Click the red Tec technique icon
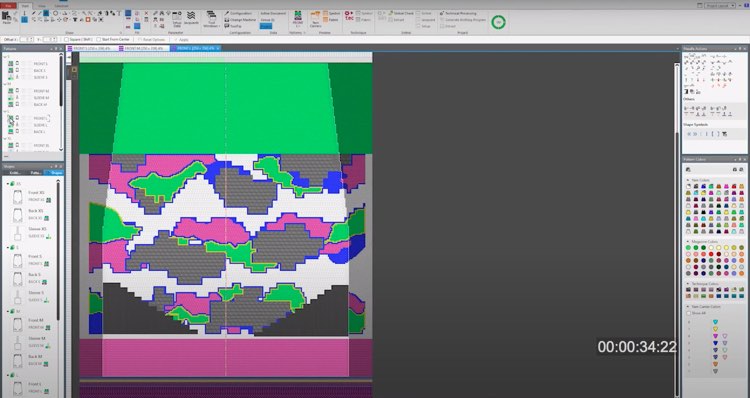The width and height of the screenshot is (750, 398). (349, 16)
